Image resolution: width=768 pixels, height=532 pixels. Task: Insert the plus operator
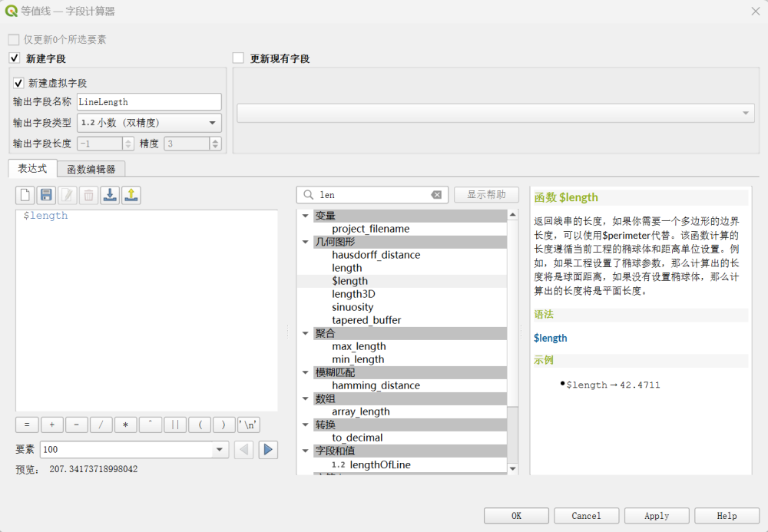[x=52, y=425]
